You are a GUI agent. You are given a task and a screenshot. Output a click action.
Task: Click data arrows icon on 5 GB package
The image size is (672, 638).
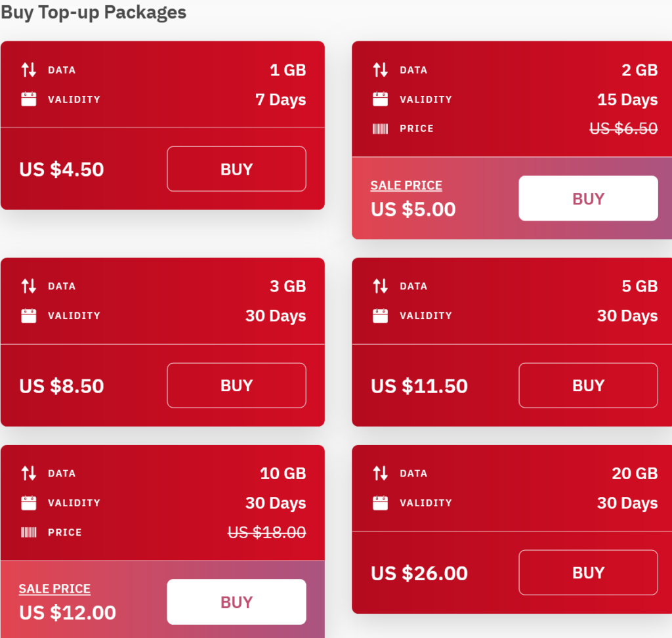380,286
